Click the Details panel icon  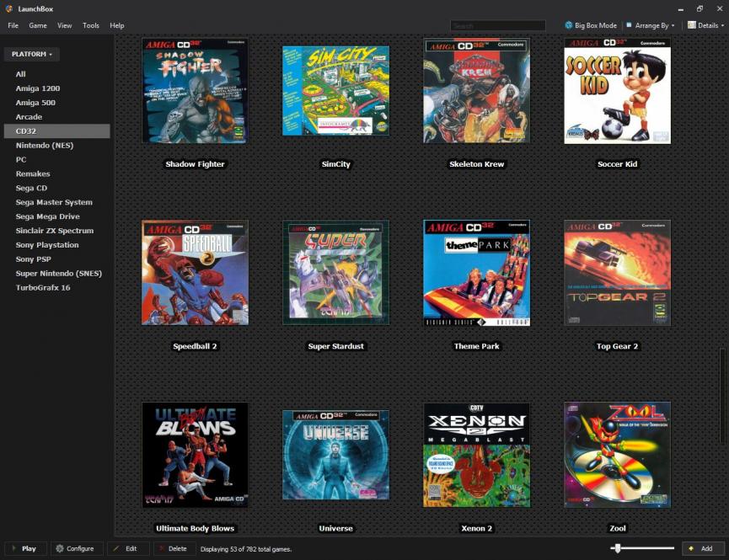(692, 25)
